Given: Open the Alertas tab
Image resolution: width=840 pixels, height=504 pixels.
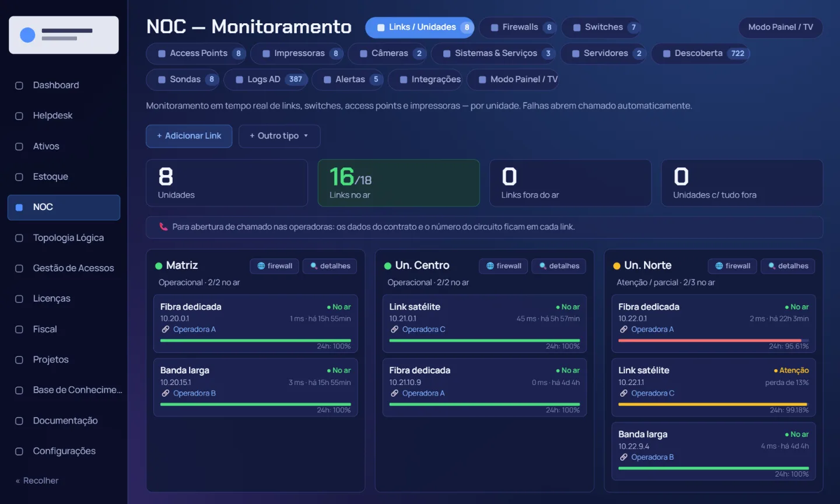Looking at the screenshot, I should point(348,80).
